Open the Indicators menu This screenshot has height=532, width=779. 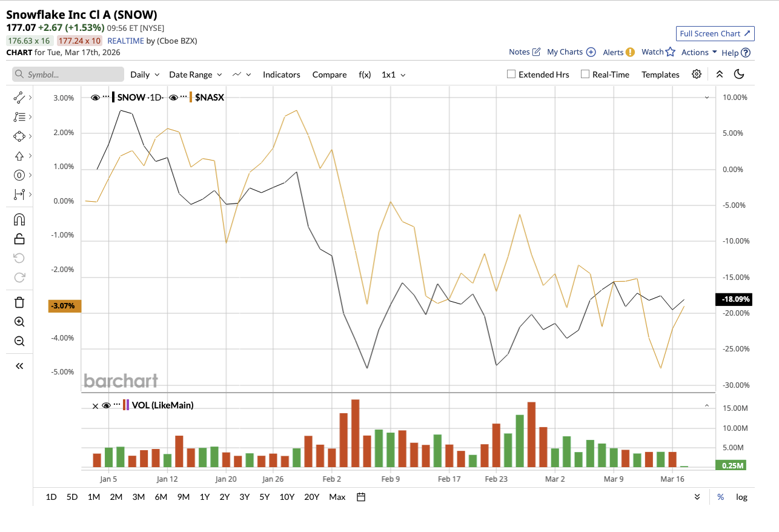tap(282, 75)
